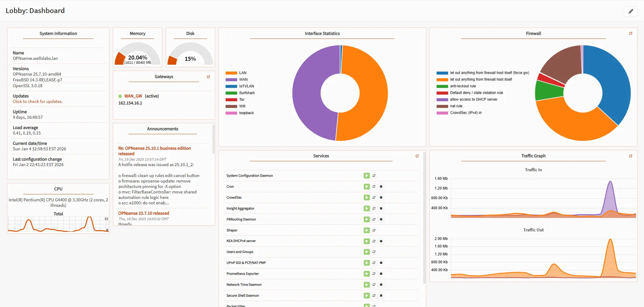
Task: Start the System Configuration Daemon service
Action: (x=367, y=176)
